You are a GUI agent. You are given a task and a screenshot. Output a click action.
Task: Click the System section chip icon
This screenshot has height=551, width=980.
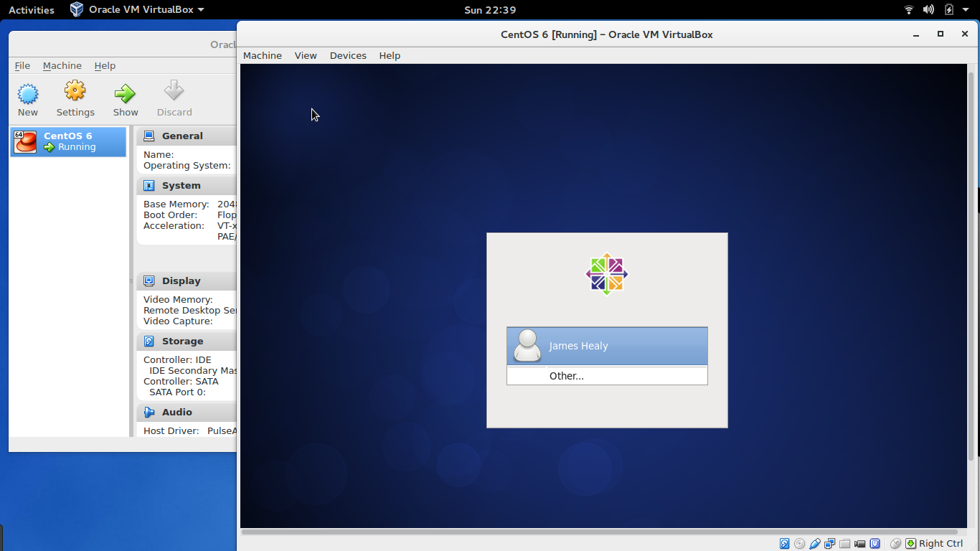pyautogui.click(x=149, y=185)
